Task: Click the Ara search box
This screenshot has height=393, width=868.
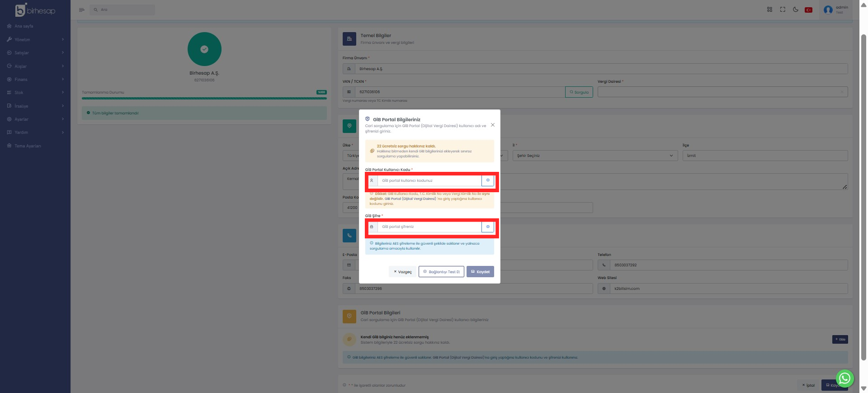Action: click(122, 9)
